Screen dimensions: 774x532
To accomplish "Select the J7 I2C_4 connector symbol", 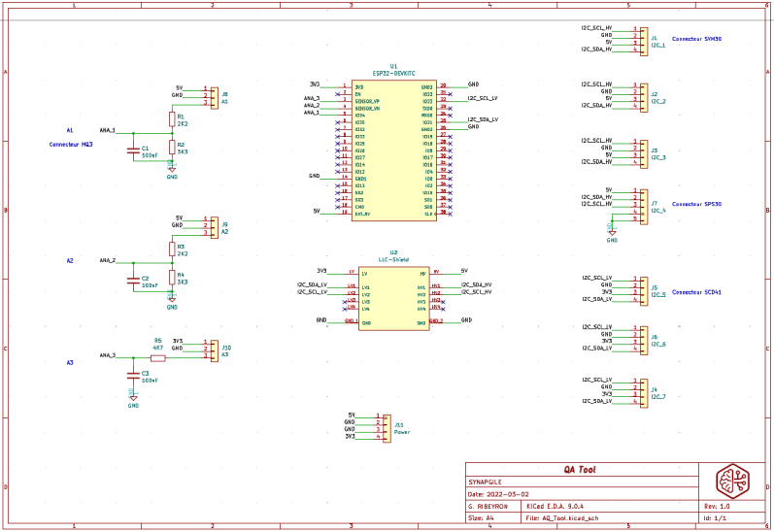I will [640, 205].
